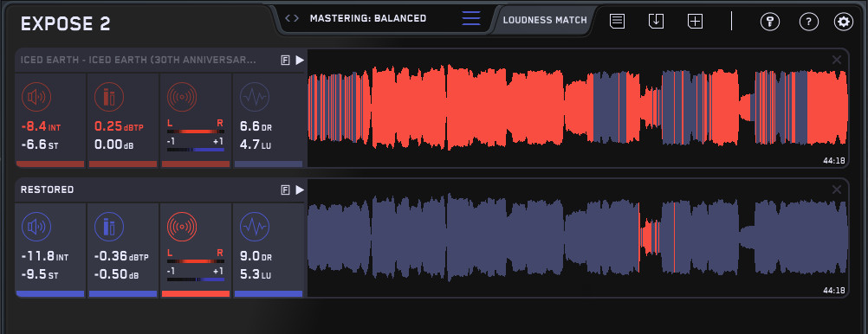Select the peaks meter icon on Iced Earth track
This screenshot has height=334, width=868.
[109, 98]
